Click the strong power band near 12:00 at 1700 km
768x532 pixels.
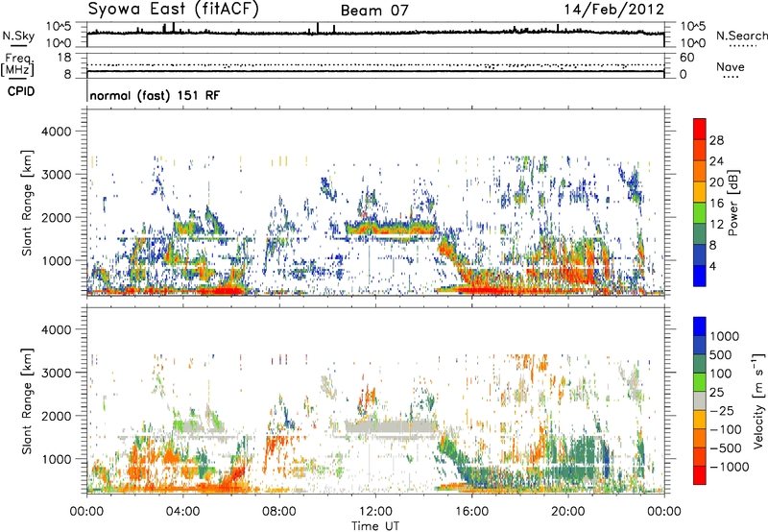[390, 229]
